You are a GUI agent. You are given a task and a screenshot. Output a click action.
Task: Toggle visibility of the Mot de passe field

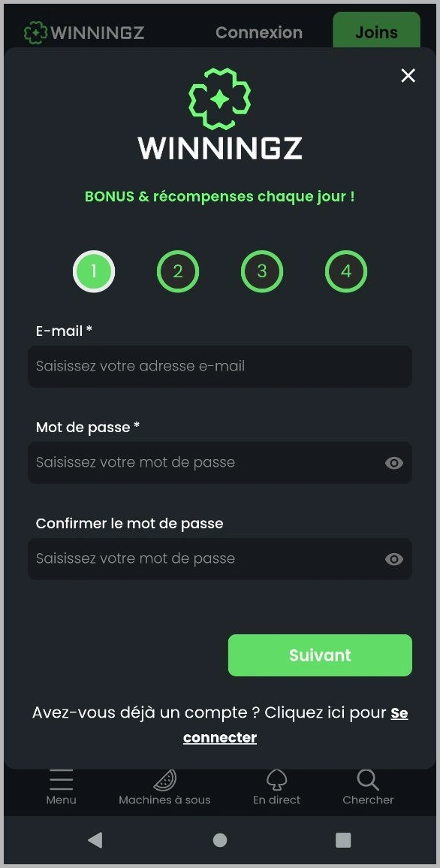[394, 463]
